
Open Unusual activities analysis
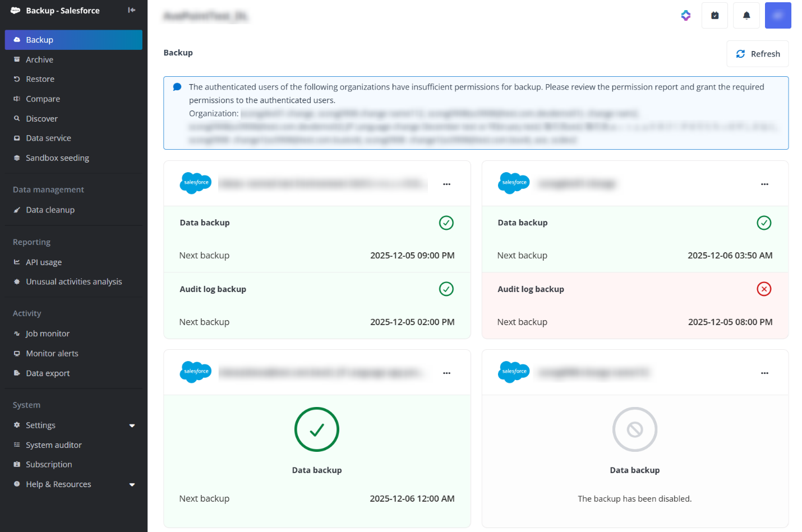(73, 281)
